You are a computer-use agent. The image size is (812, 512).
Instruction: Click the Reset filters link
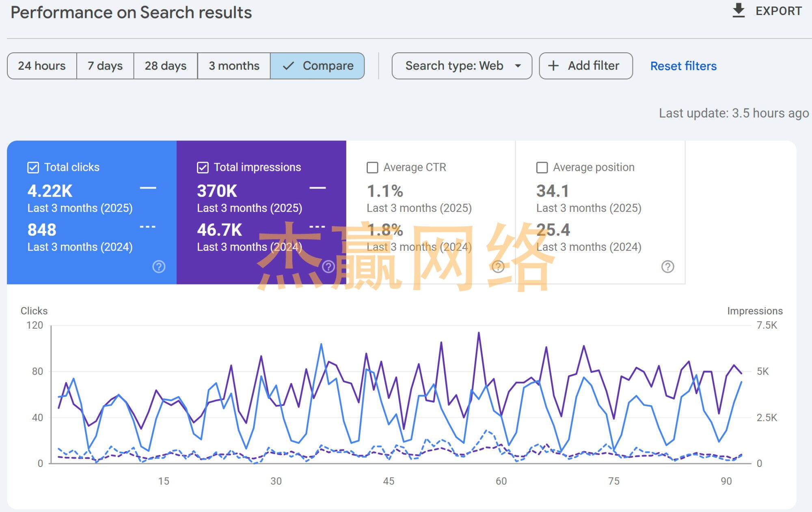point(683,66)
